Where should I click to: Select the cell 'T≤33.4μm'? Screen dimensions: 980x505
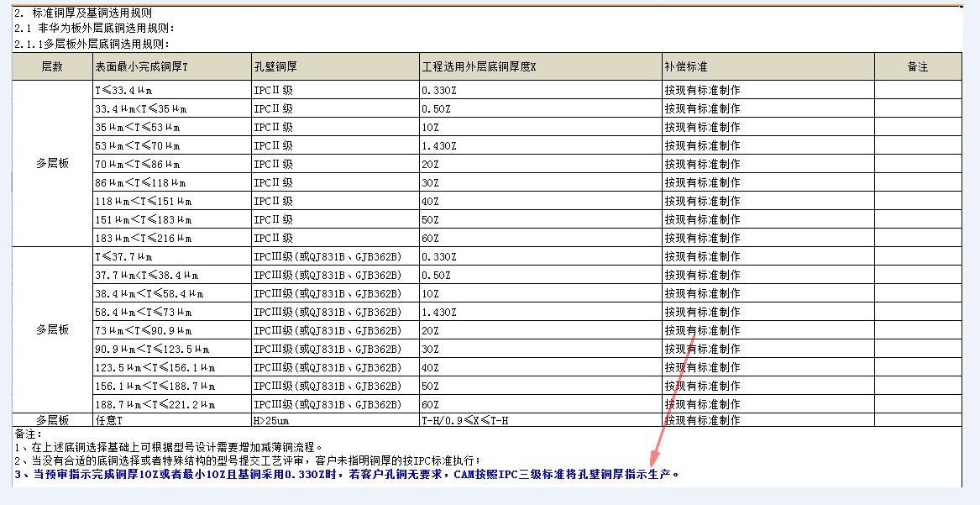(172, 90)
